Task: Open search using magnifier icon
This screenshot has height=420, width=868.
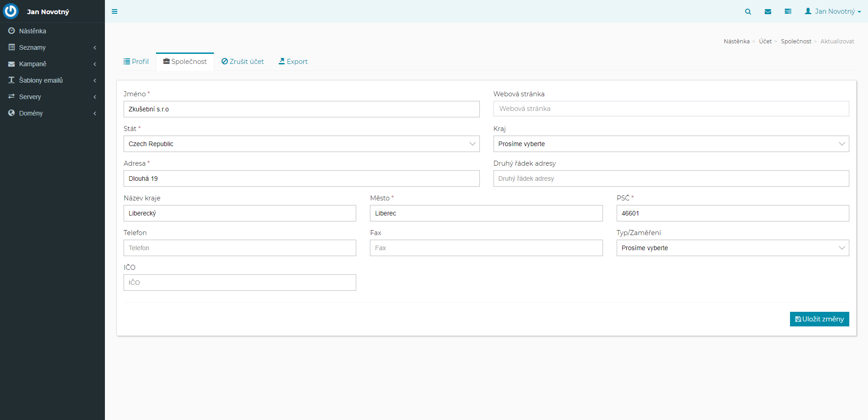Action: coord(748,11)
